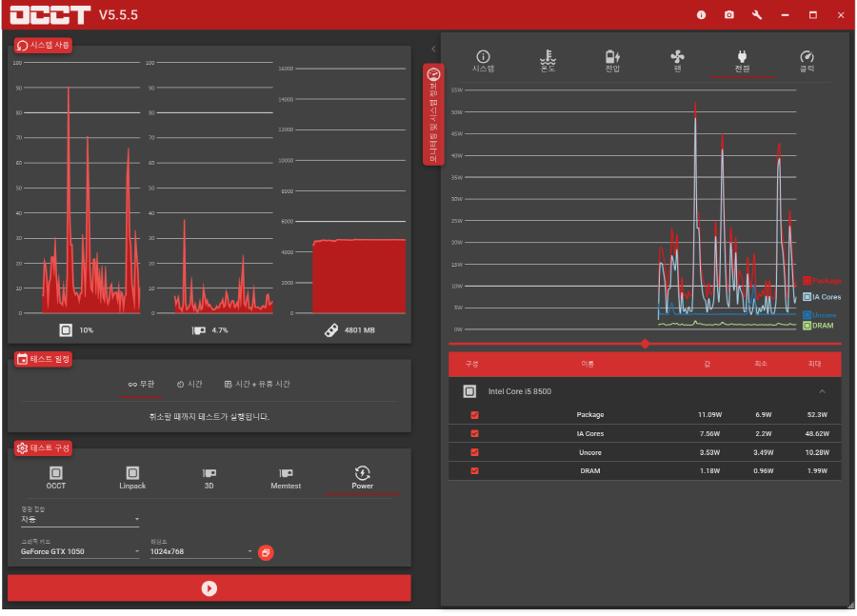Screen dimensions: 857x616
Task: Click the red vertical monitoring sidebar tab
Action: 433,114
